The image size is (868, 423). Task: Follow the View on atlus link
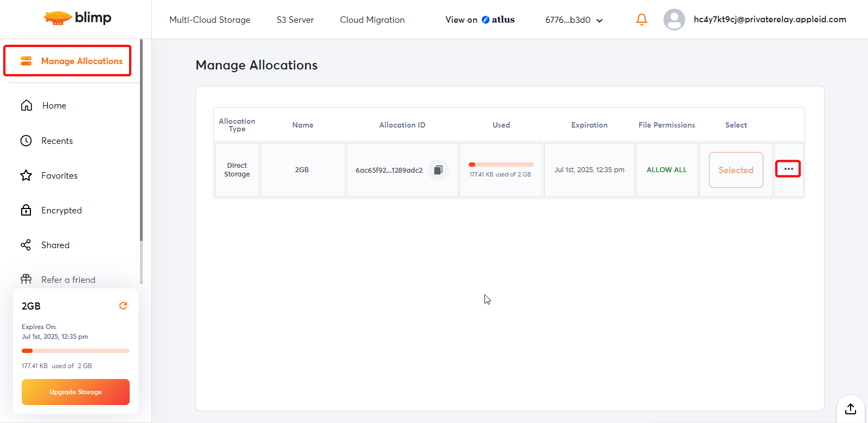click(x=480, y=20)
